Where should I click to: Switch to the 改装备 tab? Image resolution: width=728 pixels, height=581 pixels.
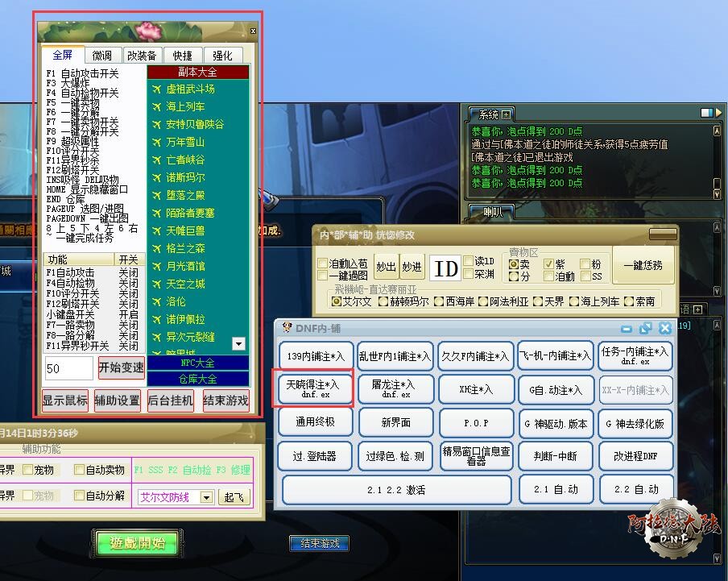[142, 56]
